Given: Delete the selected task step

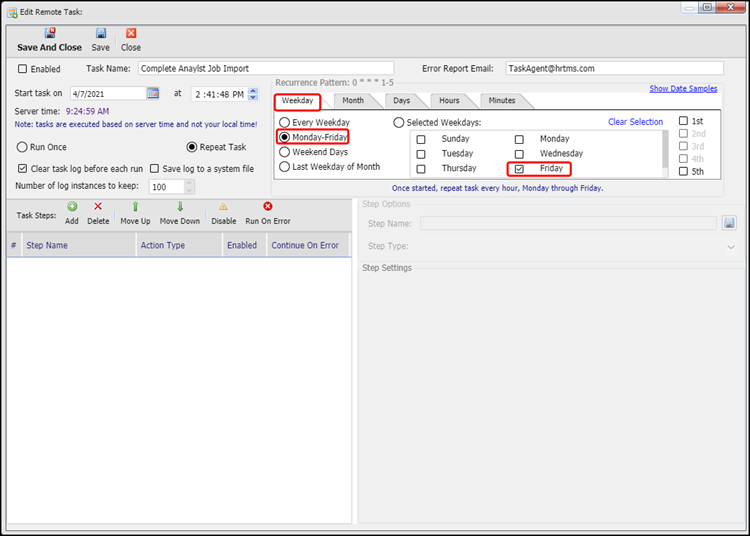Looking at the screenshot, I should point(98,207).
